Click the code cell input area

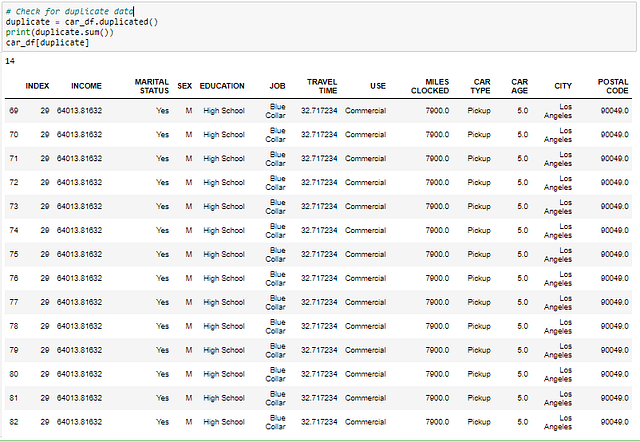tap(319, 27)
